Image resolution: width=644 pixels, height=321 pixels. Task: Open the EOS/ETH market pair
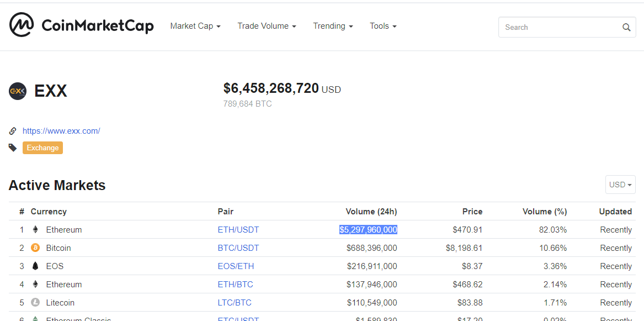(236, 266)
